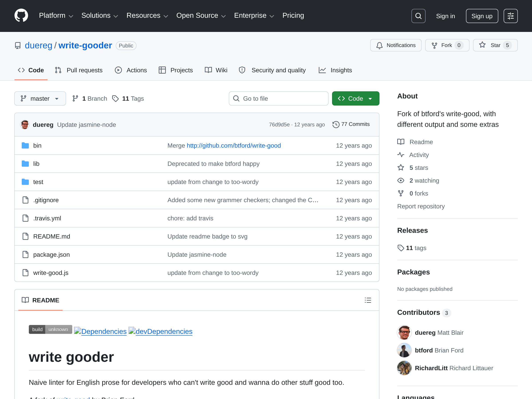
Task: Click duereg's avatar in the commit row
Action: (x=25, y=125)
